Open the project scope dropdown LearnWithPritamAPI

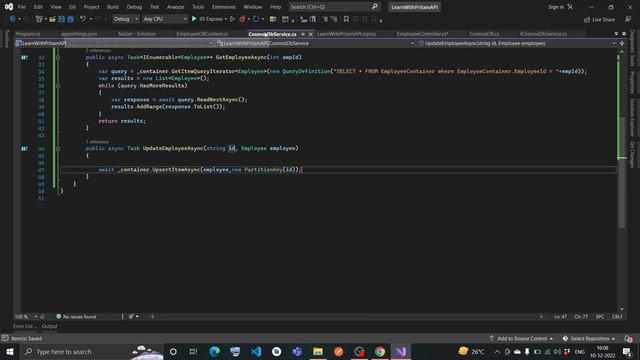[114, 43]
